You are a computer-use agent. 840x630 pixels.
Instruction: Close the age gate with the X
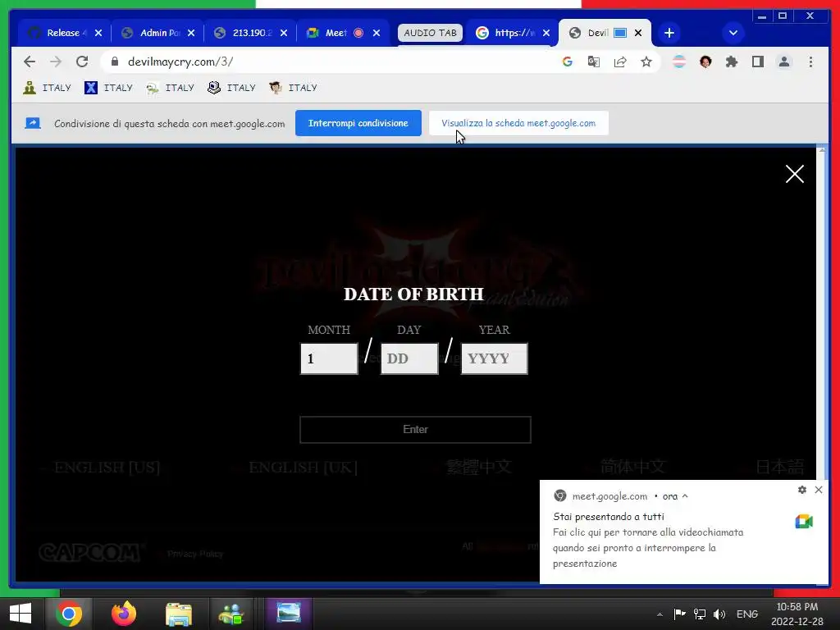tap(794, 174)
